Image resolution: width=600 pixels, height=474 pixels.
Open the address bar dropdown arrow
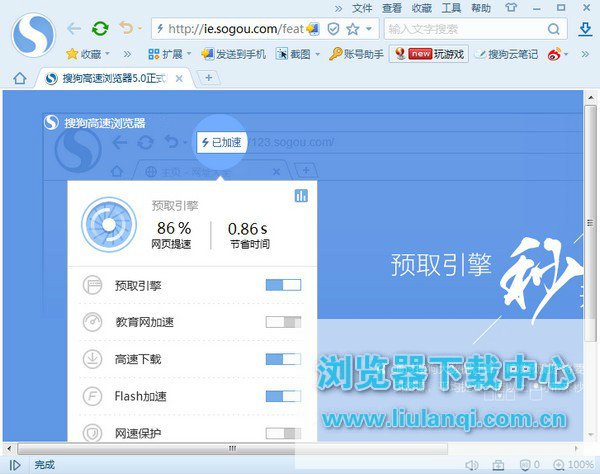pyautogui.click(x=369, y=29)
